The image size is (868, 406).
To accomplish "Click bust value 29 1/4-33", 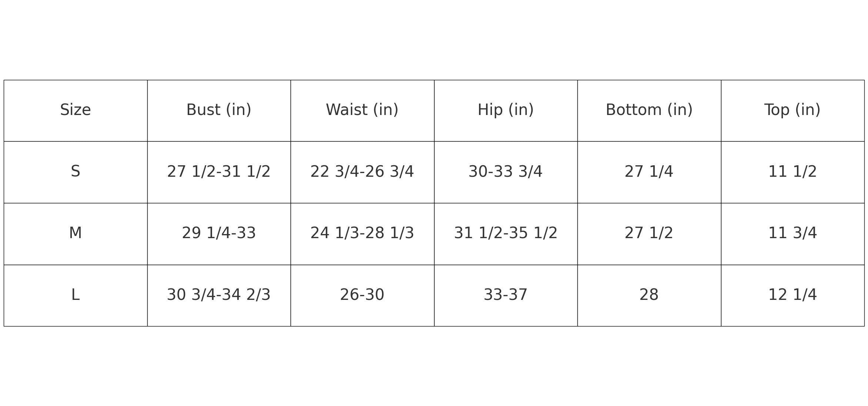I will [x=219, y=233].
